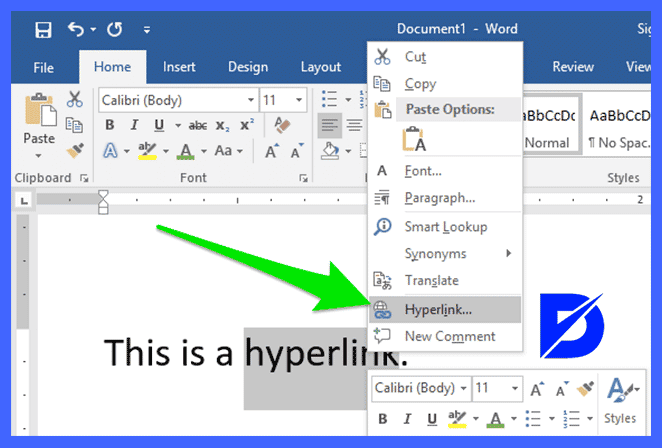Click the Save icon in title bar
This screenshot has height=448, width=662.
click(x=43, y=30)
